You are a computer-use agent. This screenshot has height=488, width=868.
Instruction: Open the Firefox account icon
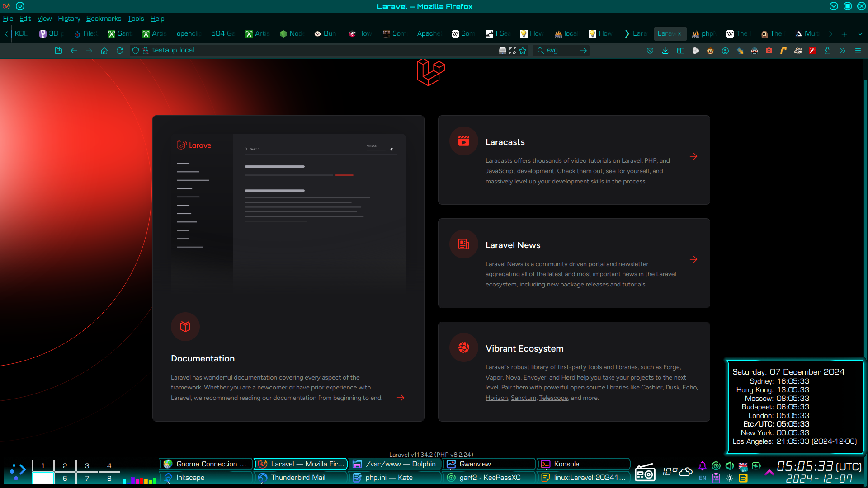(725, 51)
